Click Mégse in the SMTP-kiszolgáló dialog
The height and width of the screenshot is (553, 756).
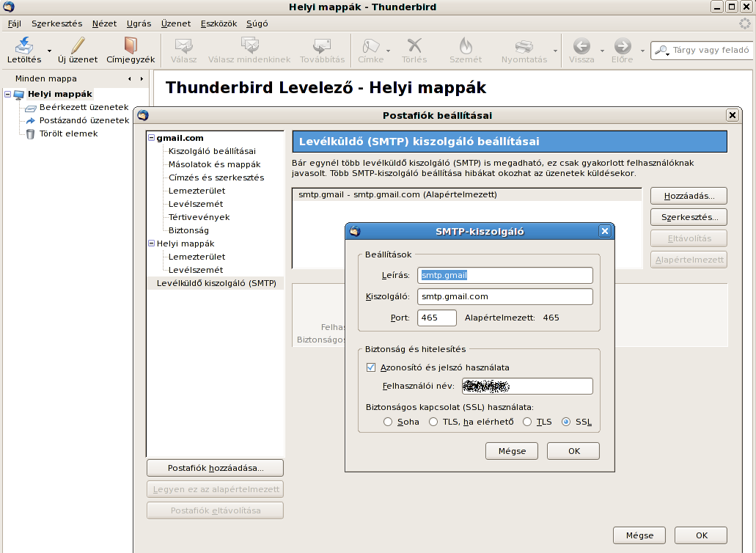[511, 451]
